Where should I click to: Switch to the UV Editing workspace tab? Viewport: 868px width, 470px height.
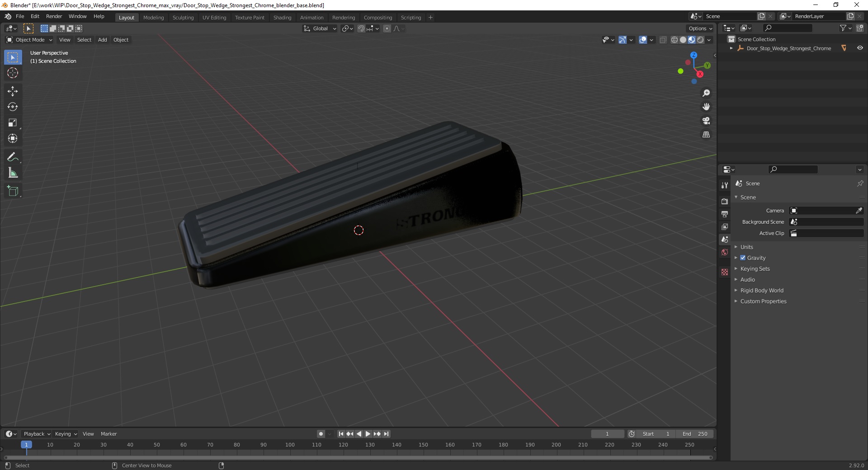click(x=214, y=18)
